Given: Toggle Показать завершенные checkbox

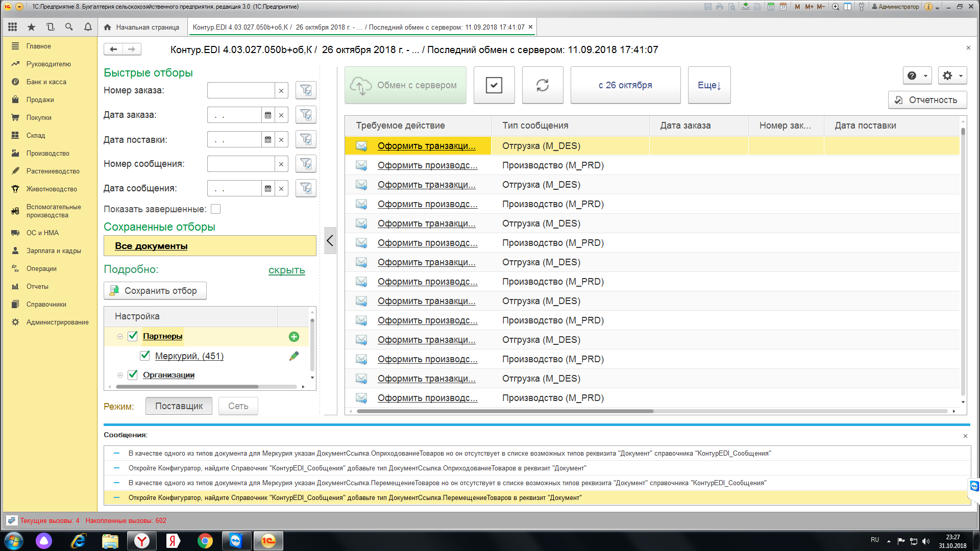Looking at the screenshot, I should click(216, 209).
